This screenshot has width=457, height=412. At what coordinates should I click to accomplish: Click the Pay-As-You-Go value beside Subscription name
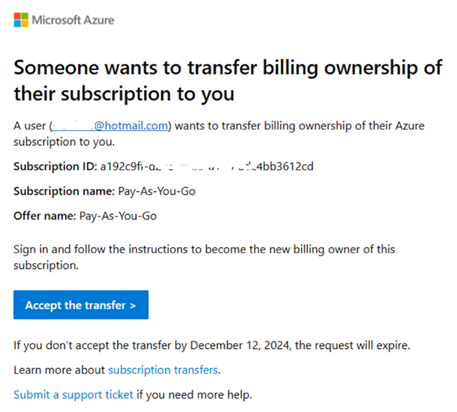pyautogui.click(x=157, y=191)
